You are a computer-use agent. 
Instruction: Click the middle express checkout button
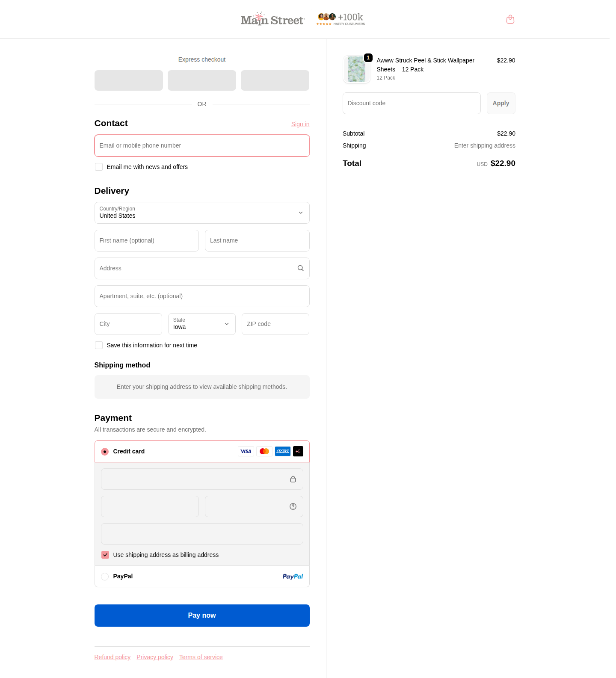click(x=202, y=80)
